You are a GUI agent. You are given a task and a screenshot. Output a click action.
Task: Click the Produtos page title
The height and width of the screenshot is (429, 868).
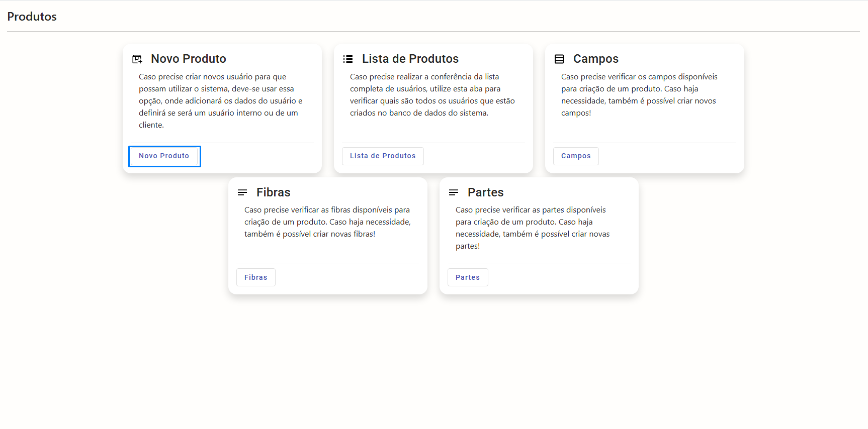(32, 17)
